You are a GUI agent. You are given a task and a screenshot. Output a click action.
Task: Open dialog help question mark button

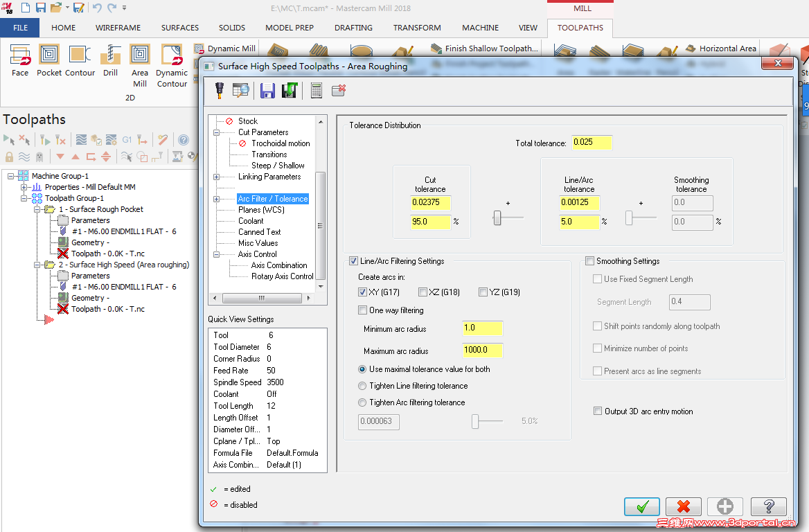(769, 506)
